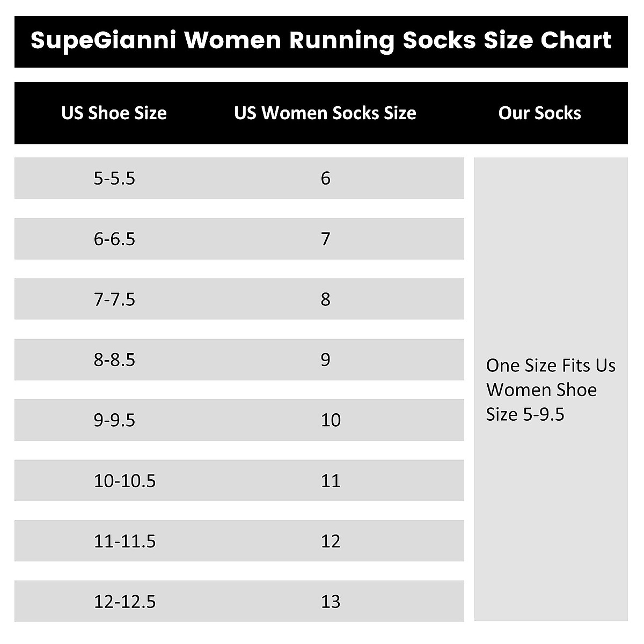Click the US Shoe Size column header
Screen dimensions: 644x644
point(114,113)
